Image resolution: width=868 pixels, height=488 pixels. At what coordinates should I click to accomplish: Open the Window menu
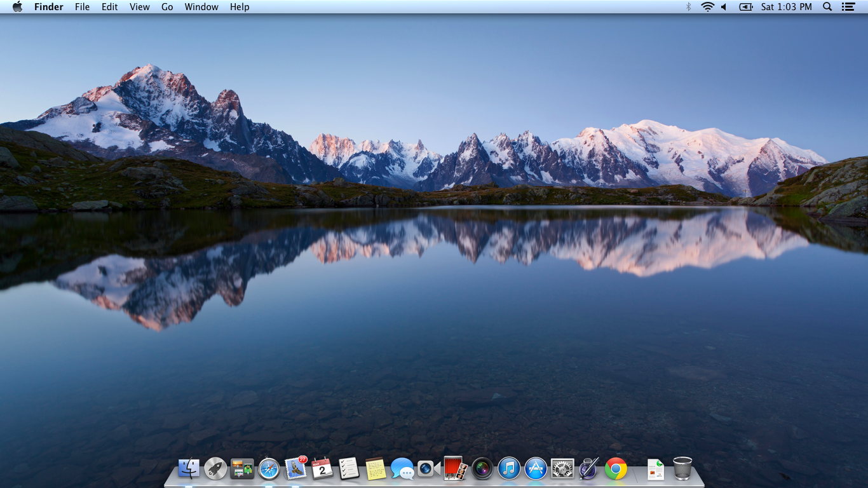tap(201, 7)
